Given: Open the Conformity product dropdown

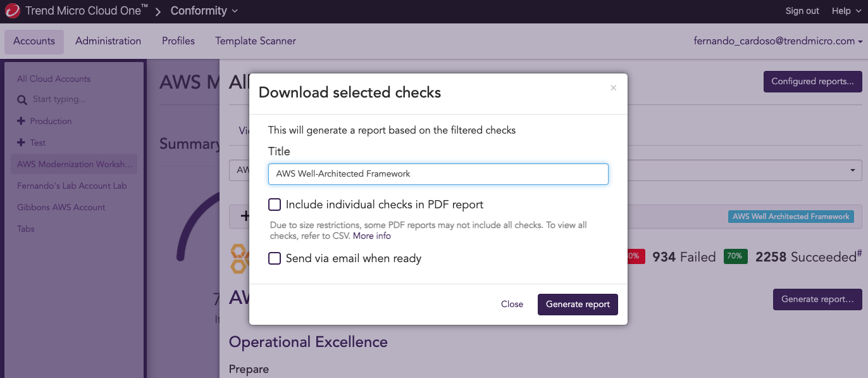Looking at the screenshot, I should point(204,11).
